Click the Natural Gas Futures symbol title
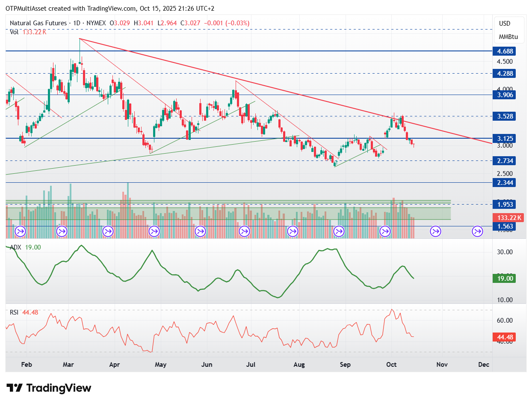This screenshot has width=532, height=404. pyautogui.click(x=38, y=23)
